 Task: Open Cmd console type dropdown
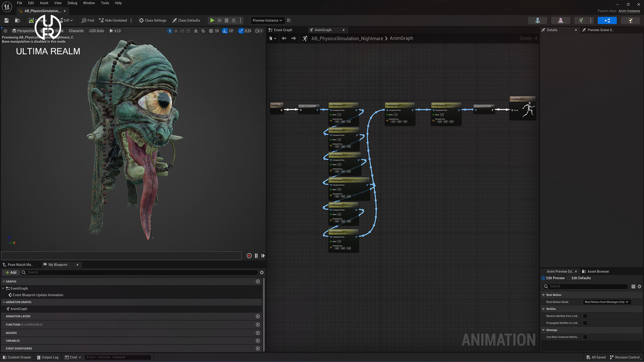[x=73, y=357]
